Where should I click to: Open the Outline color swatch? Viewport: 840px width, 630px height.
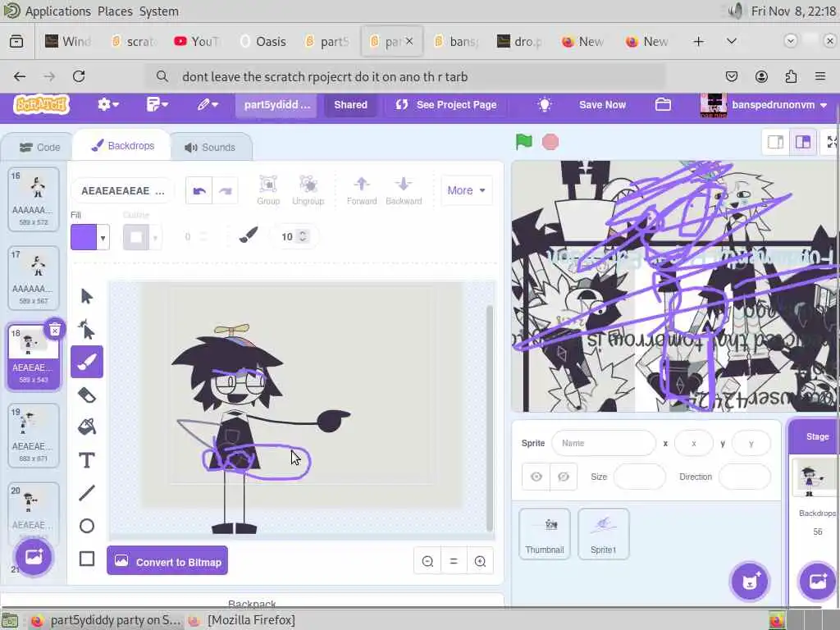136,237
